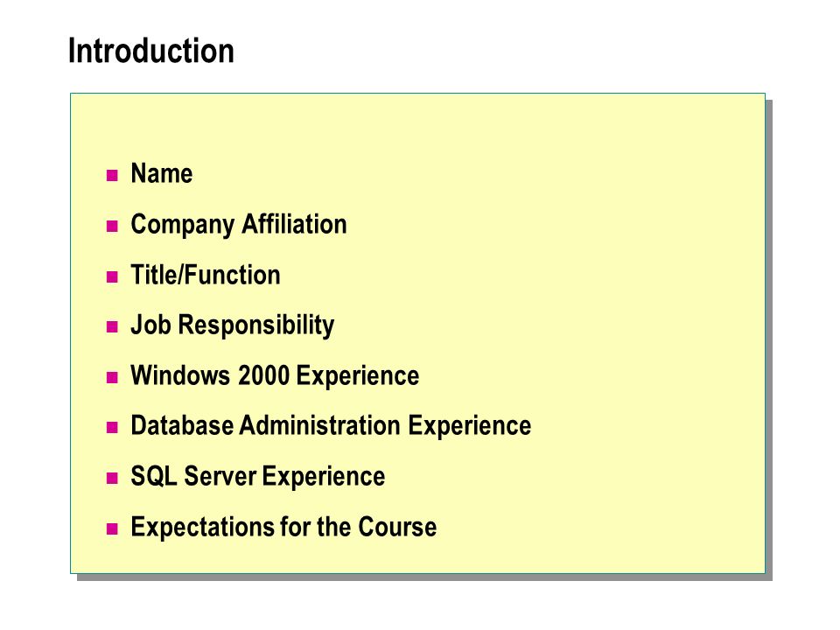
Task: Select the Windows 2000 Experience text
Action: coord(275,376)
